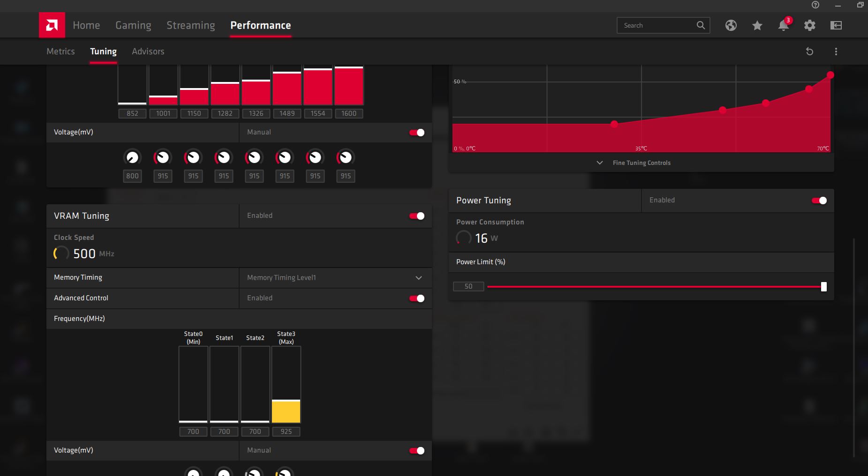
Task: Click the GPU frequency field 1282
Action: 225,113
